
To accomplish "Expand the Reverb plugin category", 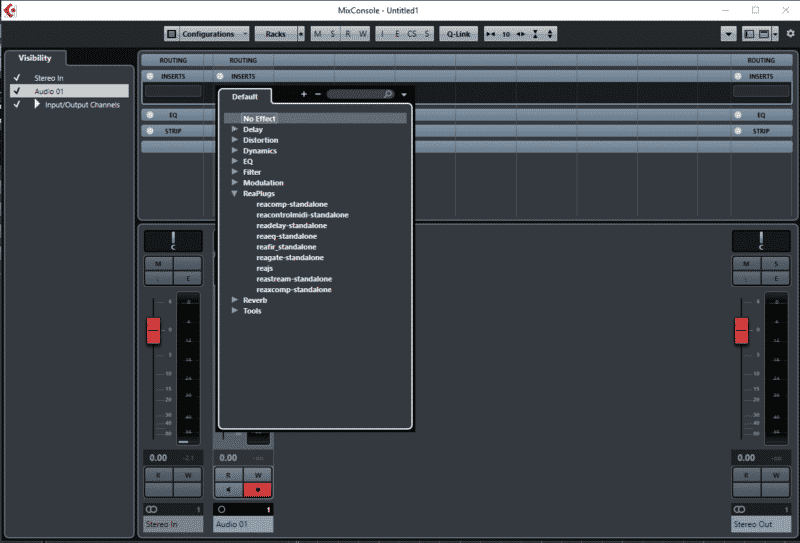I will click(x=235, y=300).
